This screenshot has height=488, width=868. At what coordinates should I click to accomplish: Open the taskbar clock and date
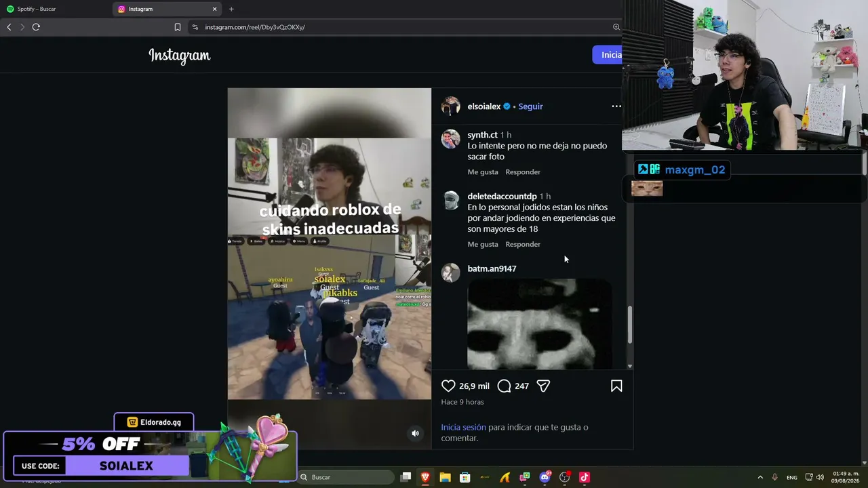pos(846,477)
